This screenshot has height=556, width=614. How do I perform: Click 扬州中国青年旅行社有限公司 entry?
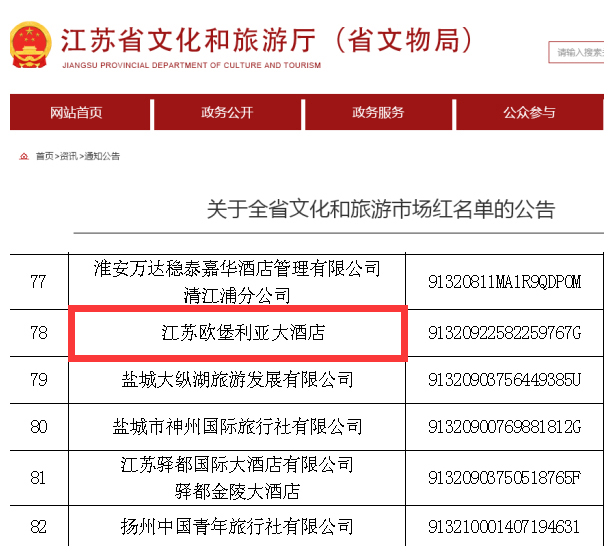coord(237,526)
